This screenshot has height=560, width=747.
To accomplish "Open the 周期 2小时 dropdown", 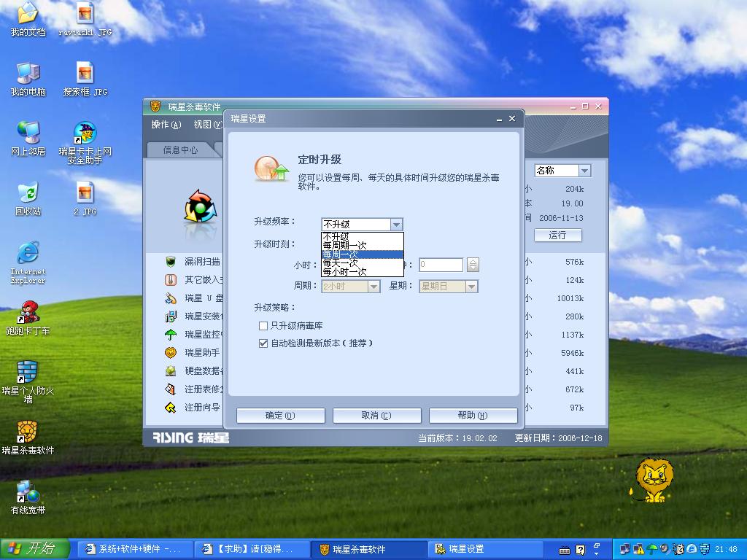I will pyautogui.click(x=373, y=286).
